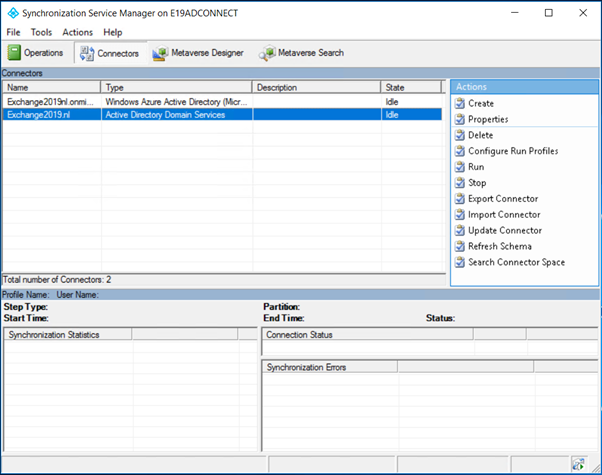Screen dimensions: 602x475
Task: Open Metaverse Designer from toolbar
Action: point(198,52)
